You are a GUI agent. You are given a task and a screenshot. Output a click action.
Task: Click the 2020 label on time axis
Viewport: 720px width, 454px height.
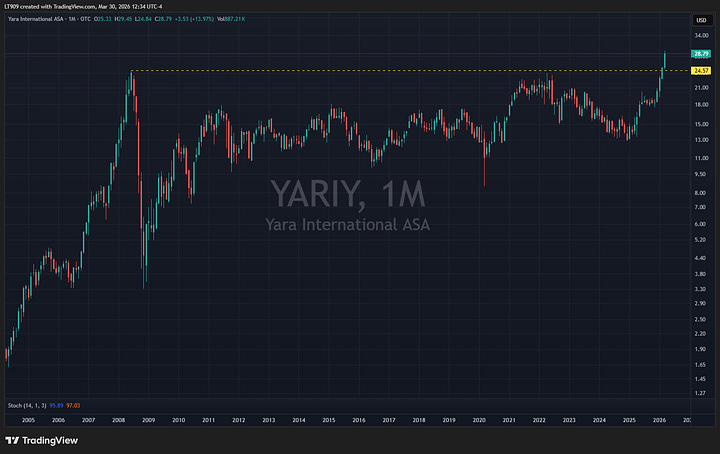click(479, 420)
